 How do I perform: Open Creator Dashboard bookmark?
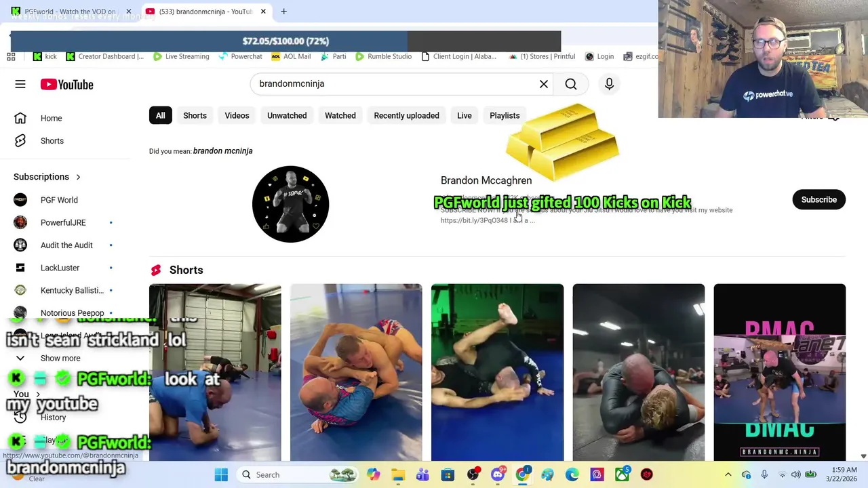pyautogui.click(x=104, y=56)
